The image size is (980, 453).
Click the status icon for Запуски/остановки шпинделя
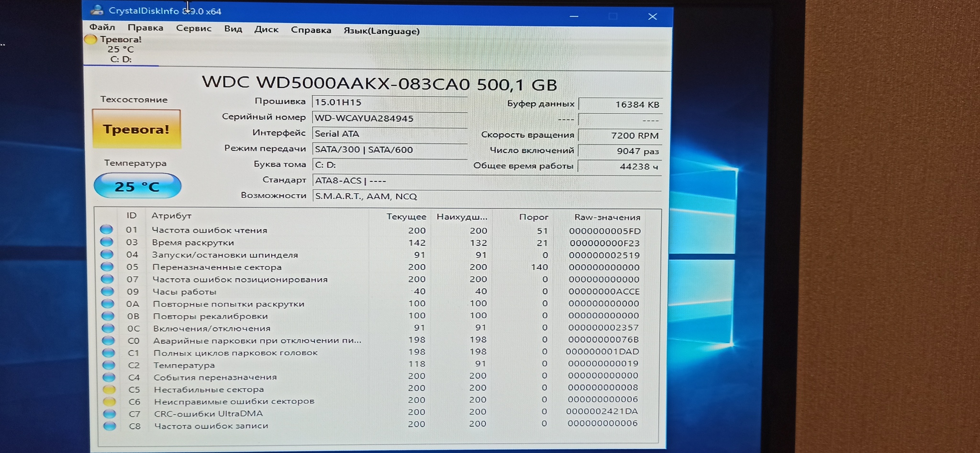click(x=107, y=254)
